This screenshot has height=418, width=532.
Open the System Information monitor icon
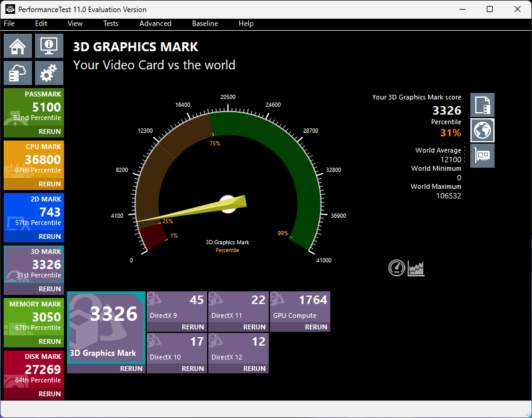[x=49, y=46]
